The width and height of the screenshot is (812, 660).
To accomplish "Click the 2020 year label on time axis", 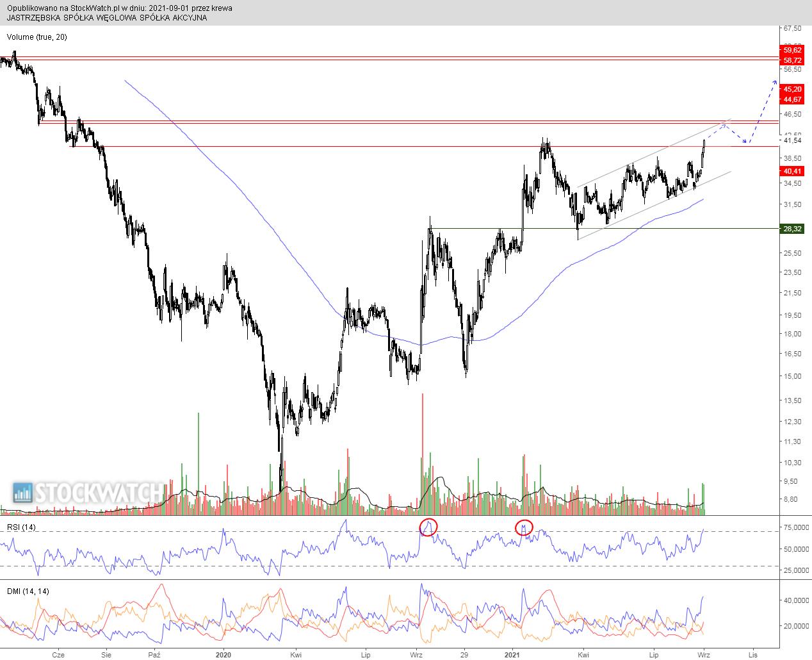I will click(x=223, y=655).
